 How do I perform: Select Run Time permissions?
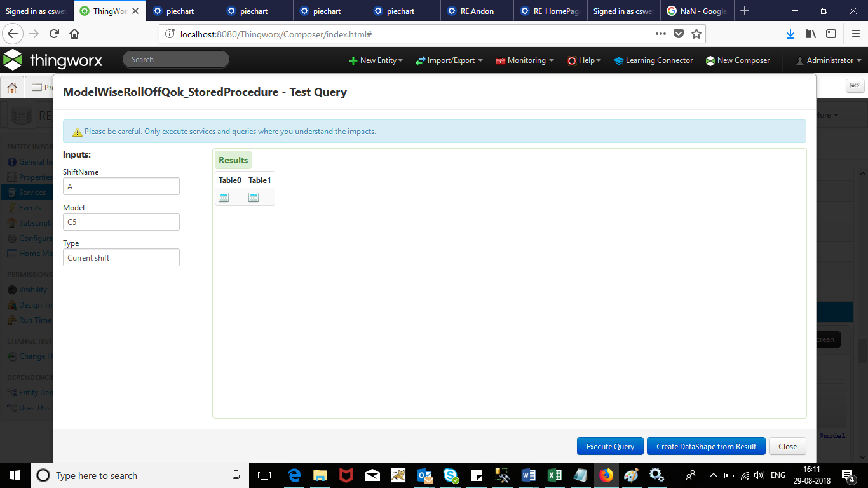tap(31, 320)
